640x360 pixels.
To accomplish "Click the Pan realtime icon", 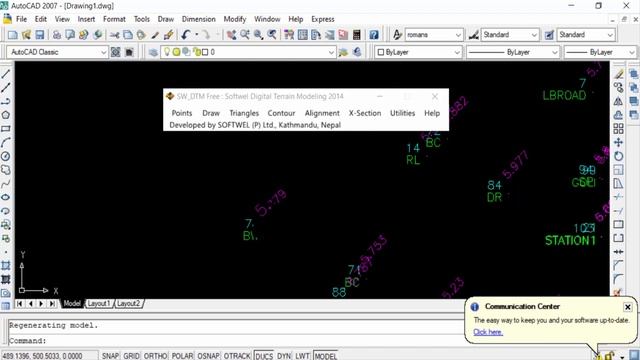I will [231, 35].
